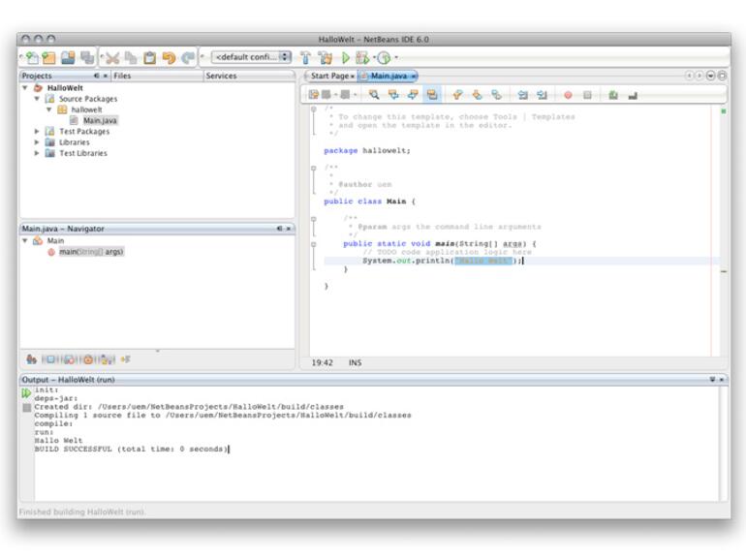746x560 pixels.
Task: Collapse the Source Packages tree node
Action: (38, 99)
